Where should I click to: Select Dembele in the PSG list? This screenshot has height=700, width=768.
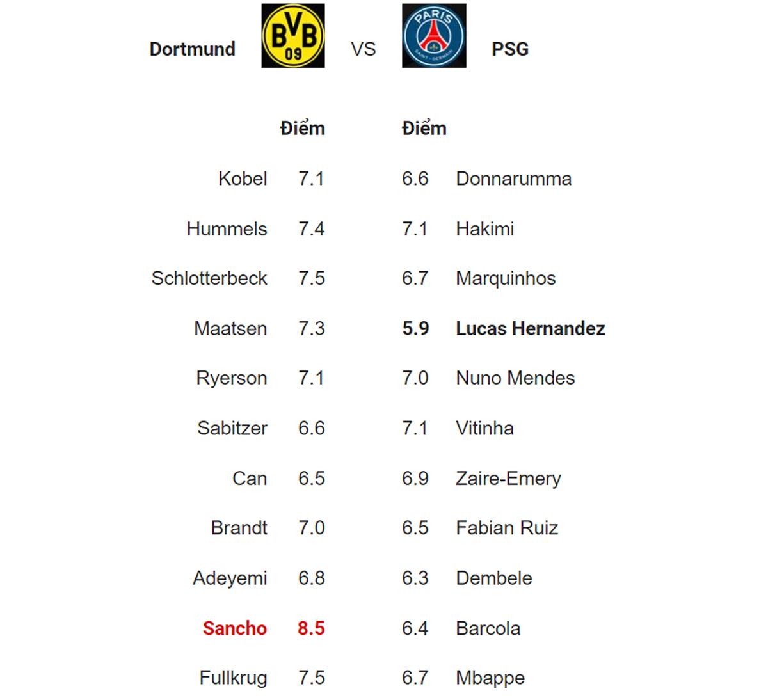click(493, 578)
